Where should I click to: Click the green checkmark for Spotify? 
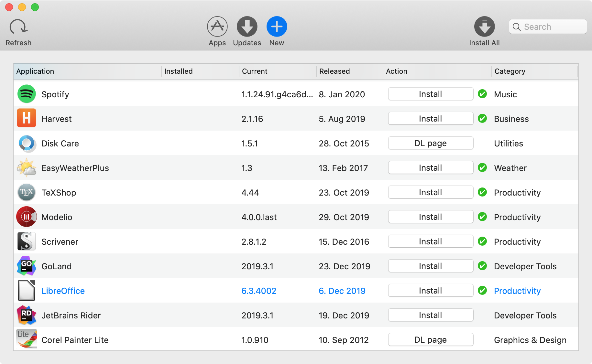[482, 94]
